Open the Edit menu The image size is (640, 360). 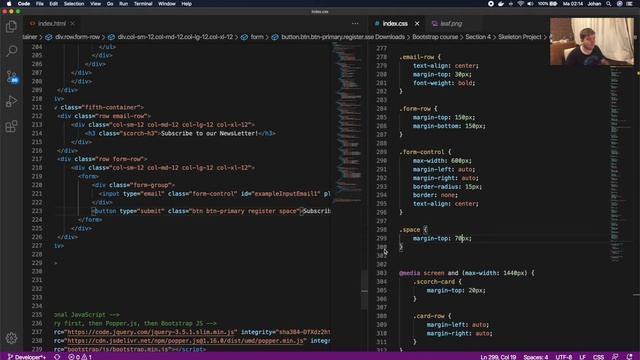point(53,4)
